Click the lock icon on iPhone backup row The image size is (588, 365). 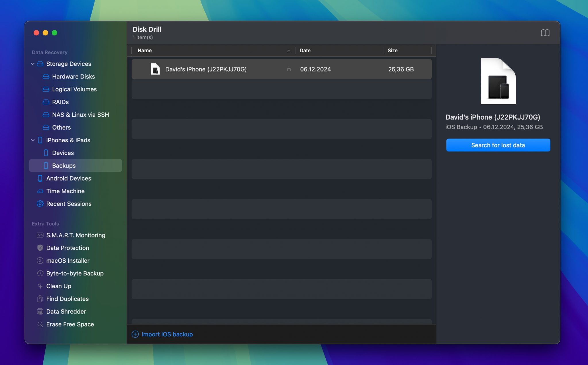pos(289,69)
